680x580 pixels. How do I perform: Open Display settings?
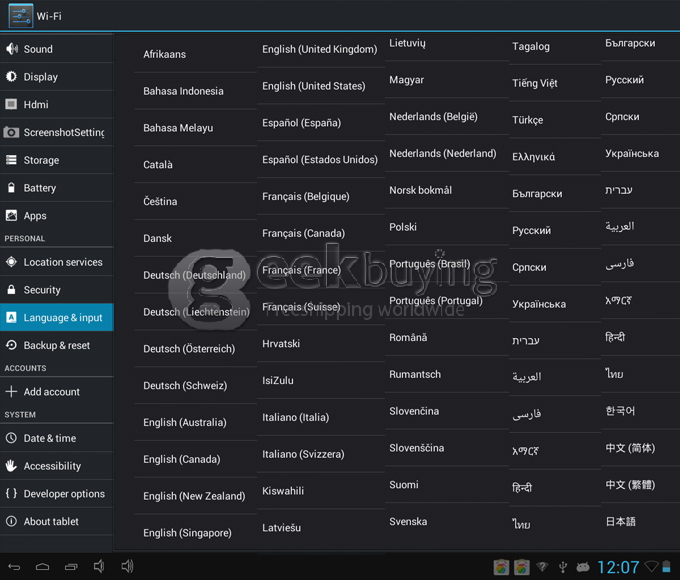click(40, 77)
